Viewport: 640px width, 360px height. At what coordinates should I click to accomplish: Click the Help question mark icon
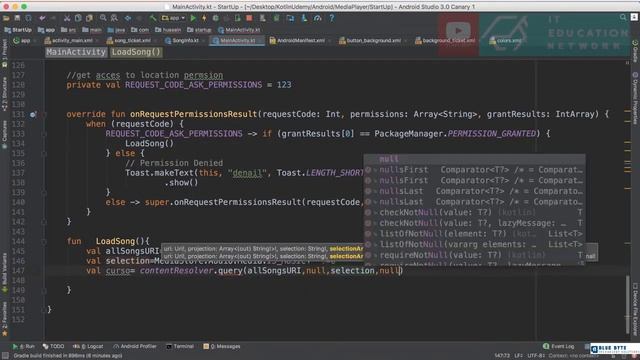pyautogui.click(x=331, y=18)
